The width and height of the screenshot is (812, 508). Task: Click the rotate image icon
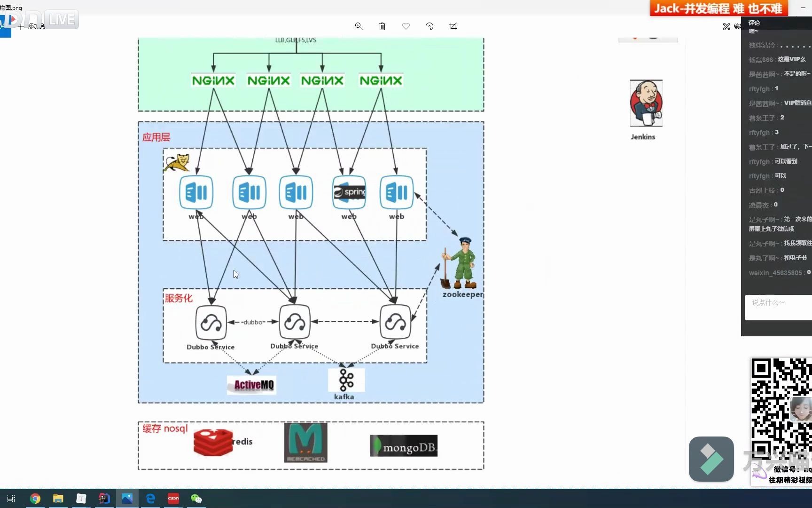coord(429,26)
